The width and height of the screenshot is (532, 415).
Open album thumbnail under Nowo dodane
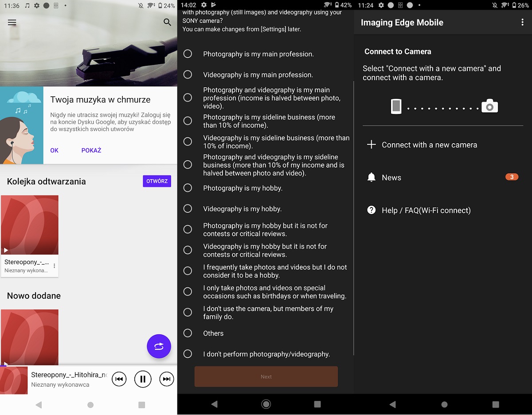30,336
